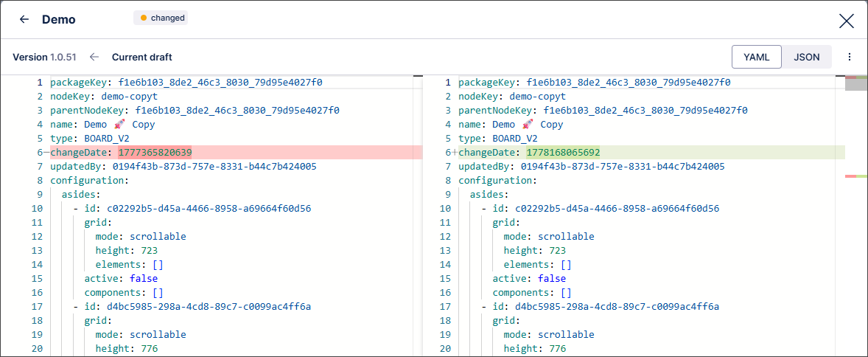This screenshot has width=868, height=357.
Task: Click line number 17 in the right gutter
Action: [445, 306]
